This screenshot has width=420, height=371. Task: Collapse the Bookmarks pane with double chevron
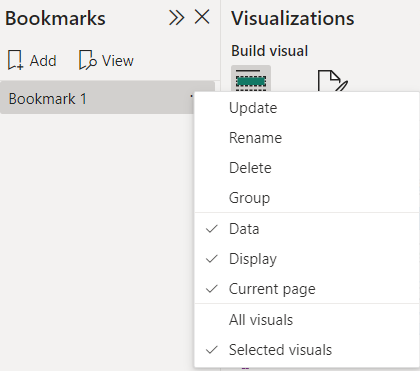[176, 18]
